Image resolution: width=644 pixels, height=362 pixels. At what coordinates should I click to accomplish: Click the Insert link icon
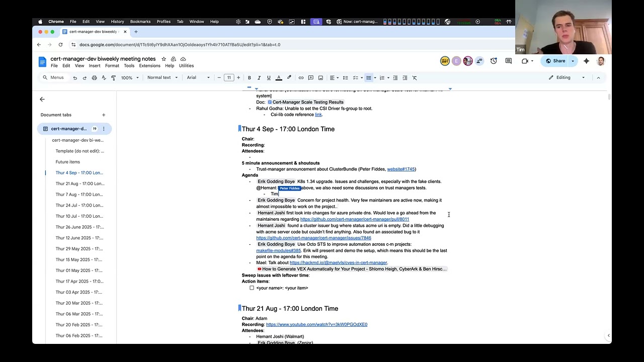click(x=301, y=77)
